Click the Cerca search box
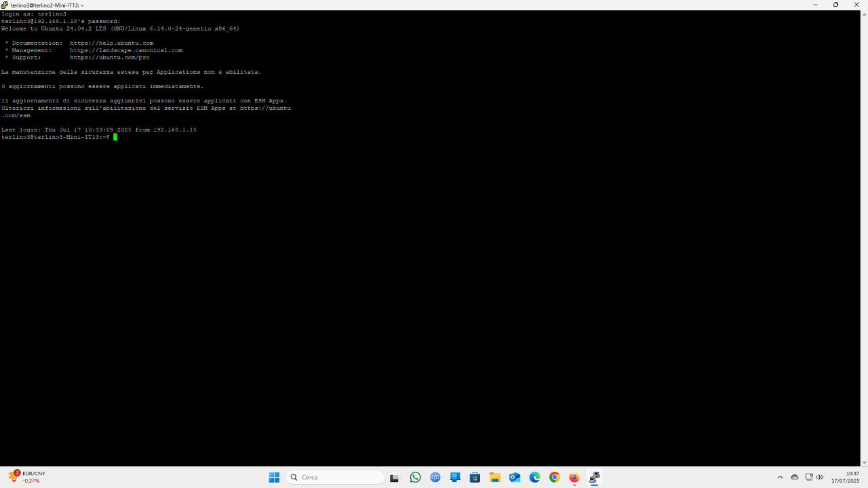The image size is (868, 488). (x=335, y=477)
